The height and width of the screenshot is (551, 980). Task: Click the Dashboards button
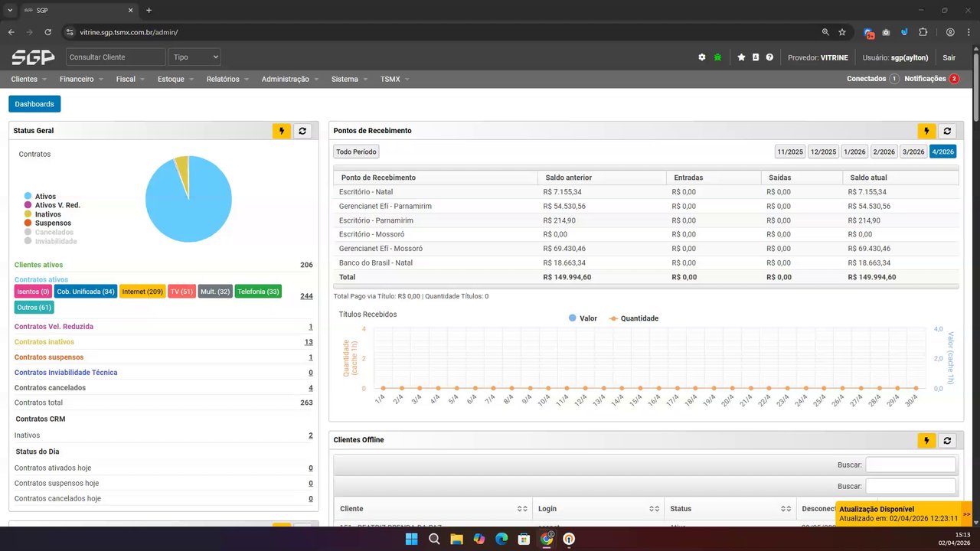34,104
